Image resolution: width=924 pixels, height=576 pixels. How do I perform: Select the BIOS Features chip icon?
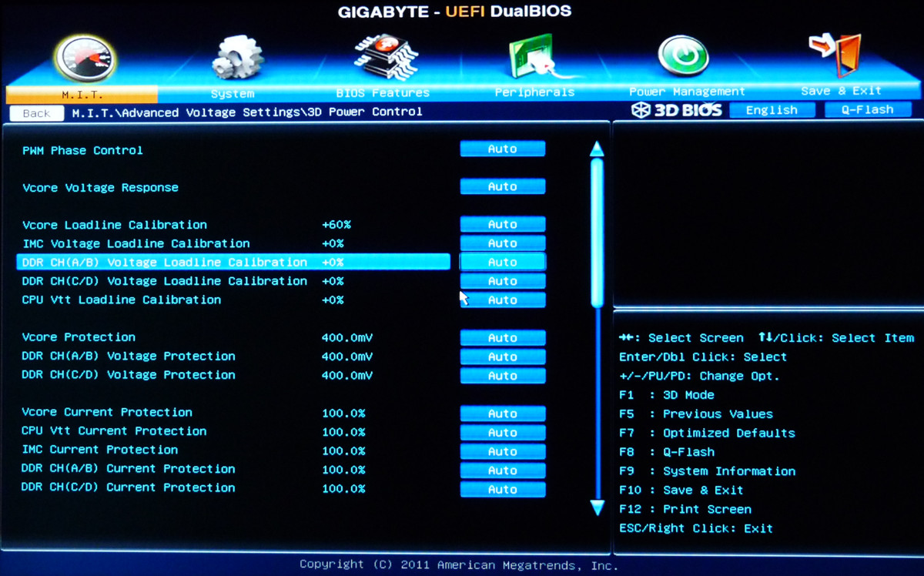coord(385,56)
